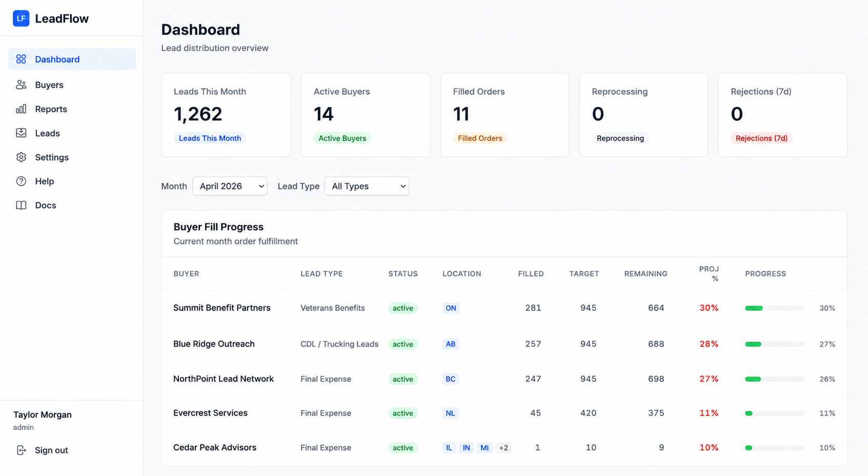This screenshot has width=868, height=476.
Task: Select Cedar Peak Advisors buyer name
Action: tap(214, 447)
